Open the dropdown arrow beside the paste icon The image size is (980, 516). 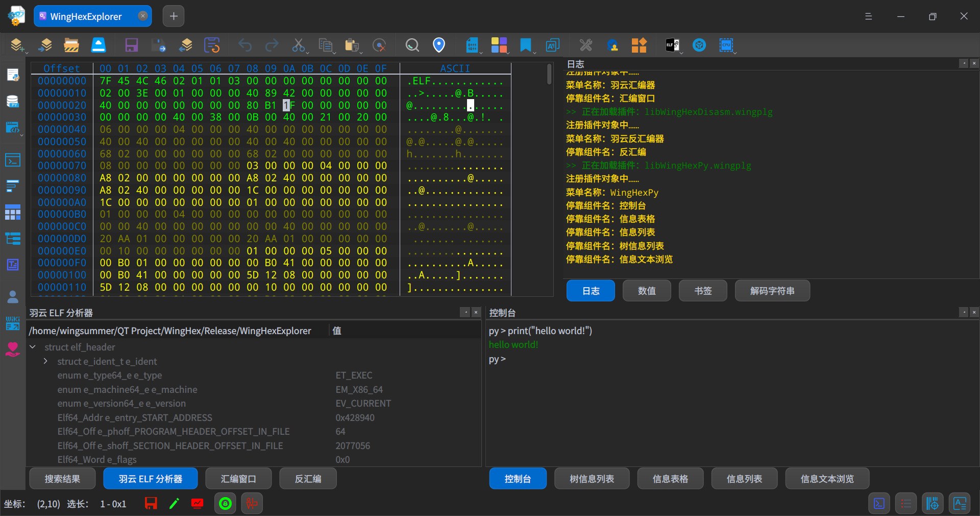pyautogui.click(x=361, y=52)
